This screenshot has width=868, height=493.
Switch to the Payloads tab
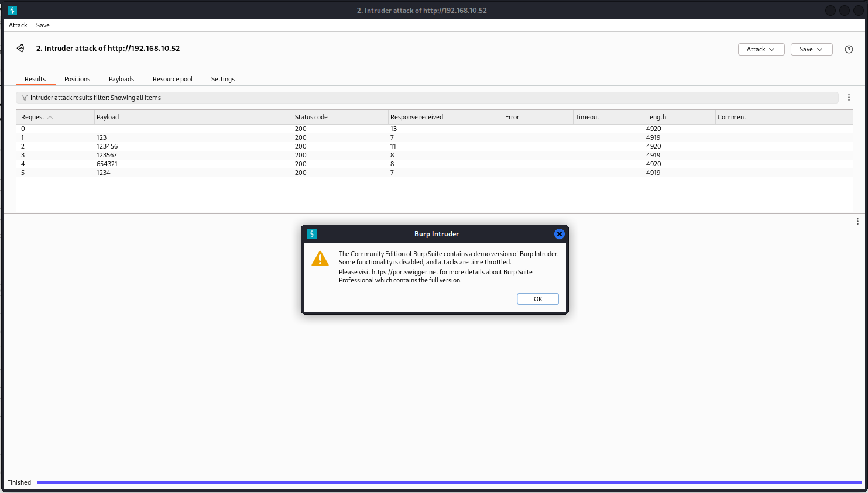(121, 79)
